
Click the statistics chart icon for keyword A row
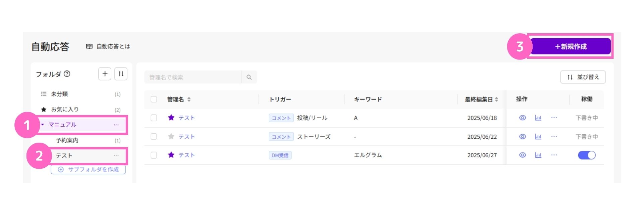click(x=538, y=118)
